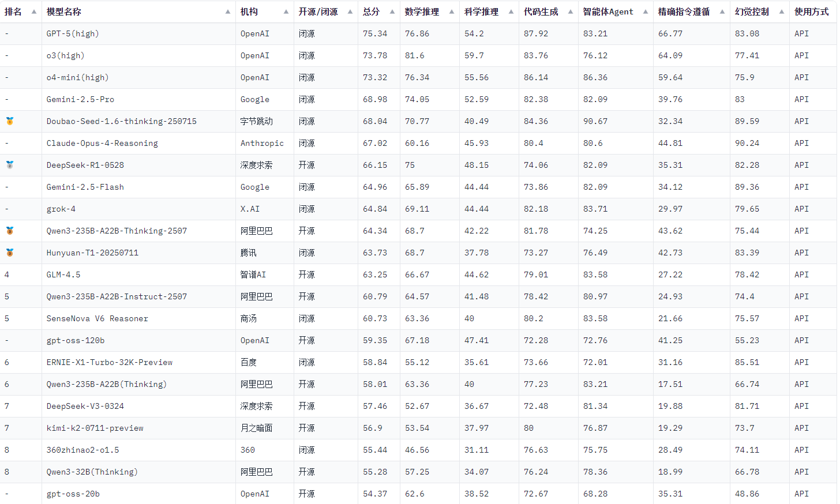840x504 pixels.
Task: Sort by 智能体Agent column arrow
Action: point(646,12)
